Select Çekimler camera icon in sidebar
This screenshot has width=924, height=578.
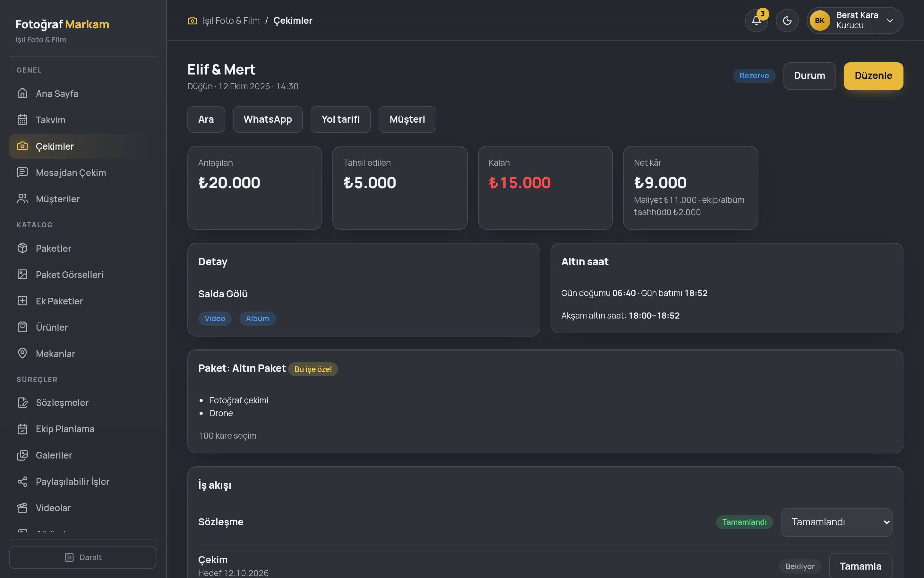[x=22, y=146]
